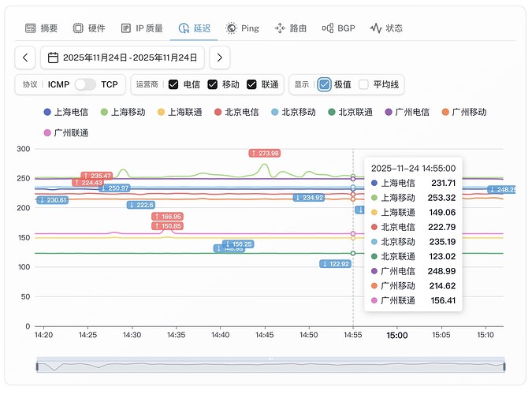Uncheck the 电信 carrier checkbox
Viewport: 532px width, 394px height.
point(173,84)
